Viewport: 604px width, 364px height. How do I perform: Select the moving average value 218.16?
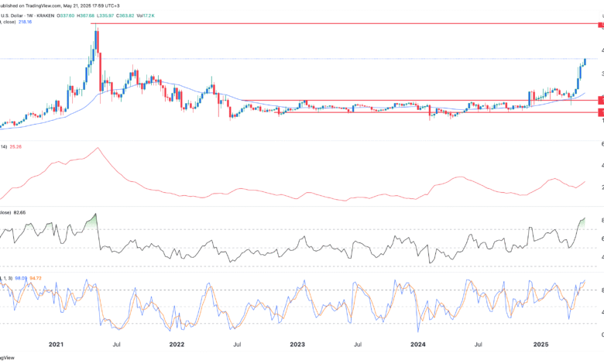25,22
